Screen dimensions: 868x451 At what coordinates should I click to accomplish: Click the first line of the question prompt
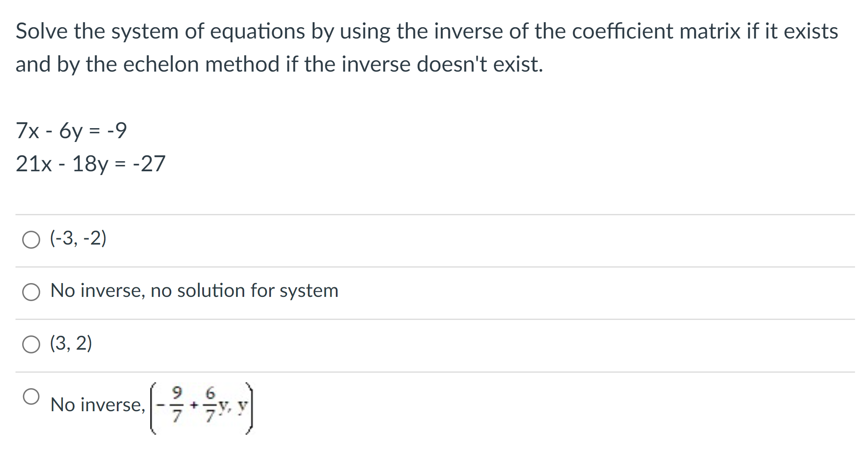point(427,31)
